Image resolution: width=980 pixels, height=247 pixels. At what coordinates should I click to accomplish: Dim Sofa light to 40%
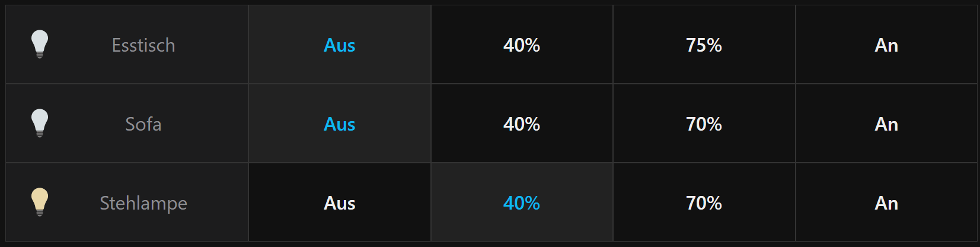coord(522,124)
